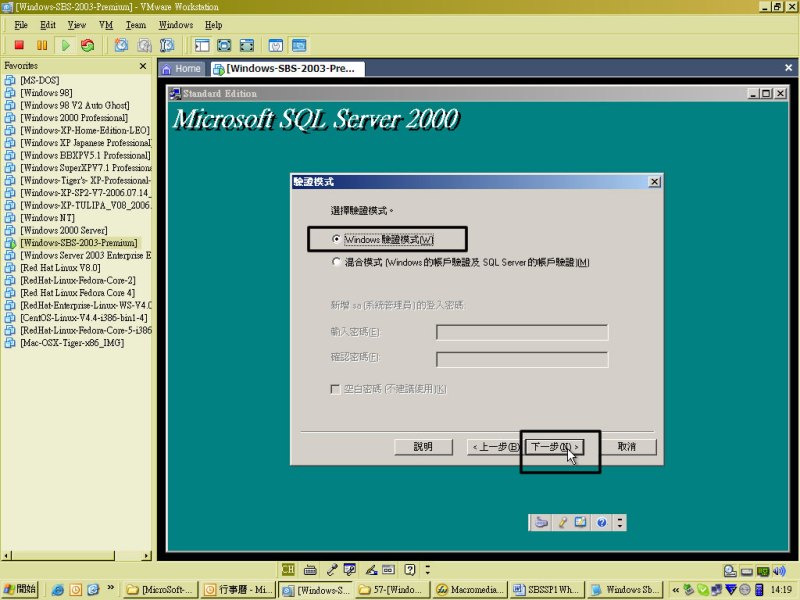The height and width of the screenshot is (600, 800).
Task: Open the Help menu
Action: 214,25
